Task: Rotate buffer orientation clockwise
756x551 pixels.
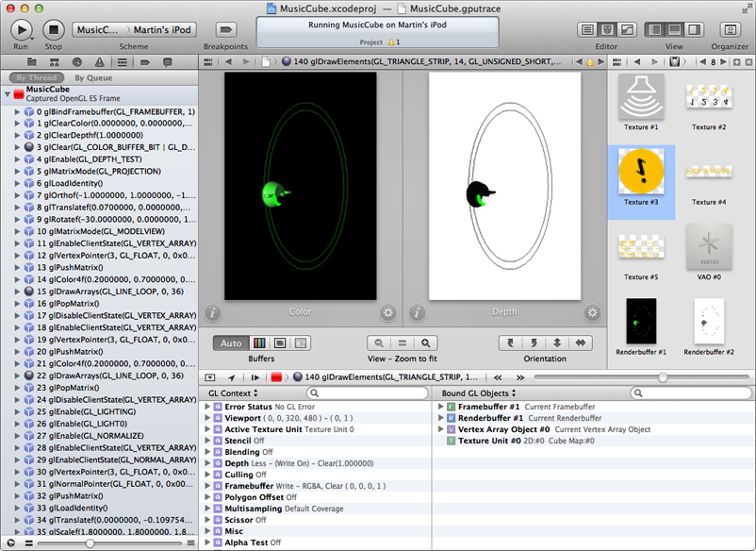Action: click(534, 343)
